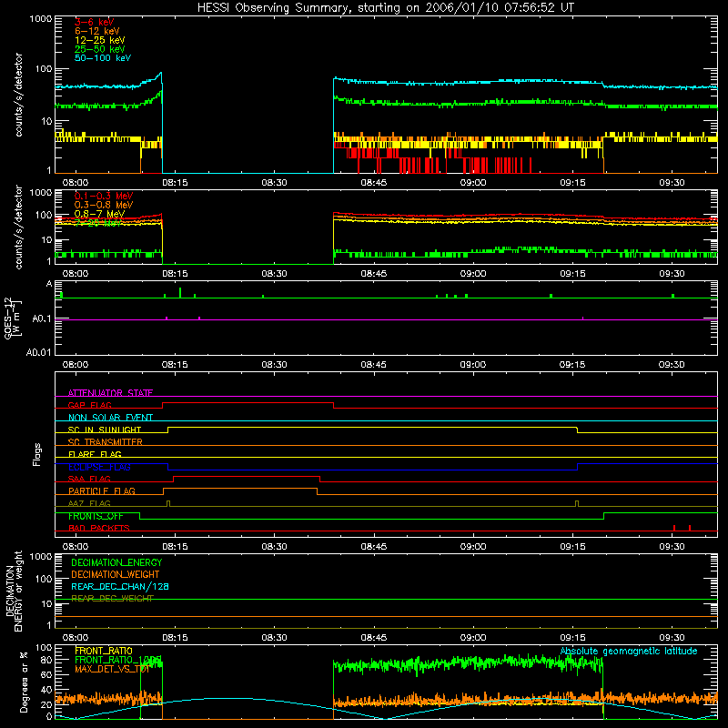728x728 pixels.
Task: Select the 3-6 keV legend entry
Action: (95, 22)
